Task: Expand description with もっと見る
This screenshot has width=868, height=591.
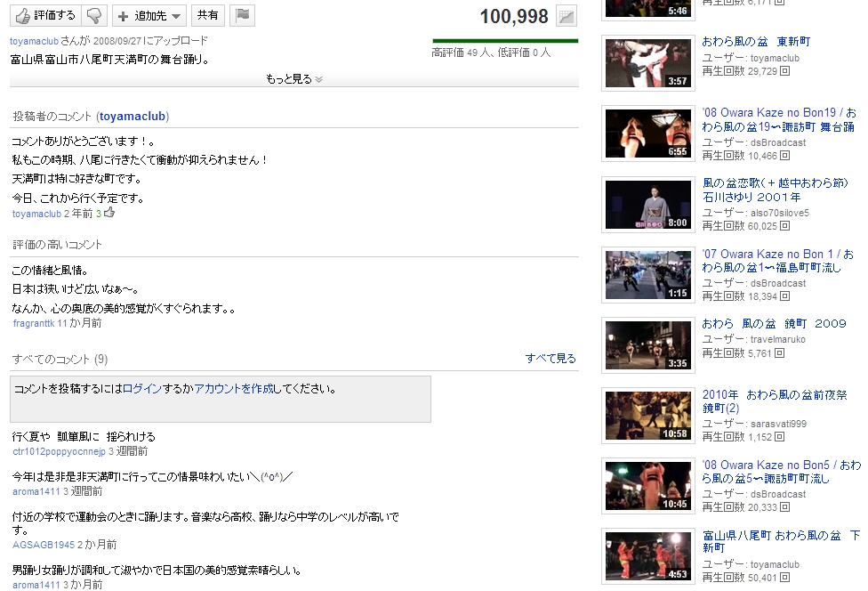Action: [x=293, y=79]
